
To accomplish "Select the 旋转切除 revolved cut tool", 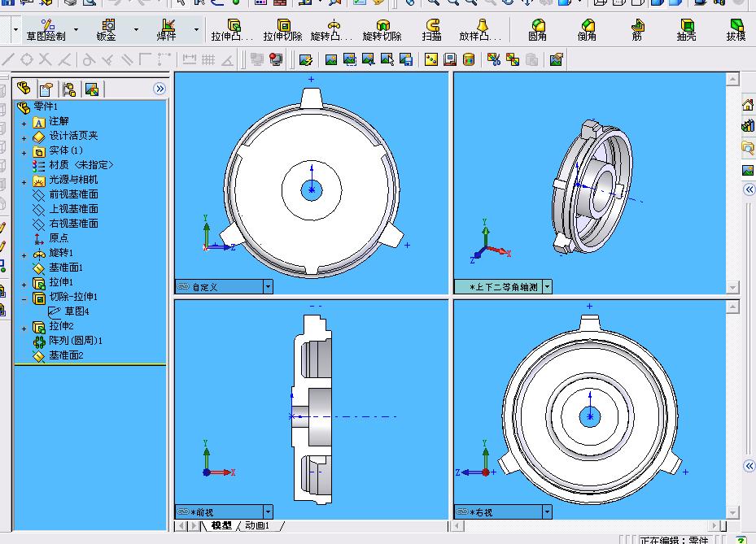I will pyautogui.click(x=382, y=30).
